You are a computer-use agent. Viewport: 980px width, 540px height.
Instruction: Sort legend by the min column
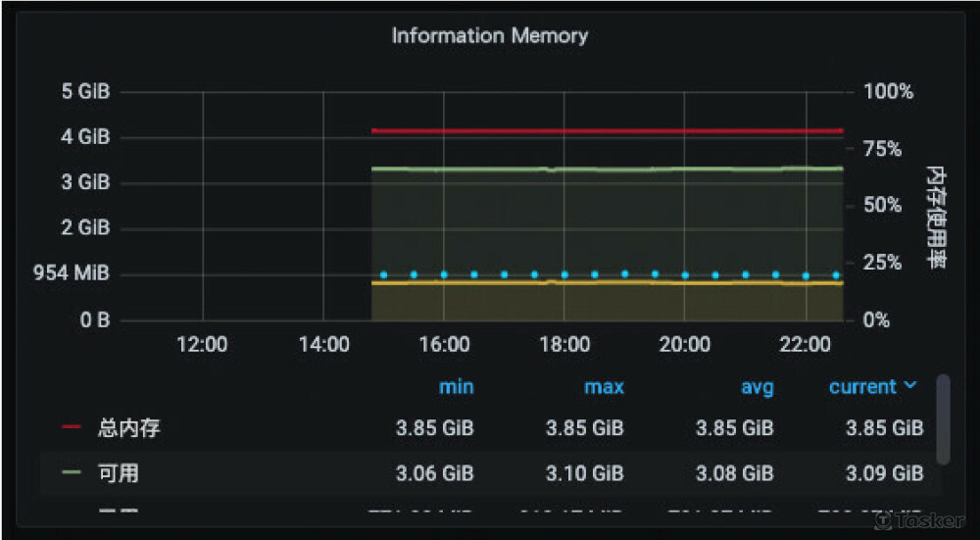click(x=456, y=386)
